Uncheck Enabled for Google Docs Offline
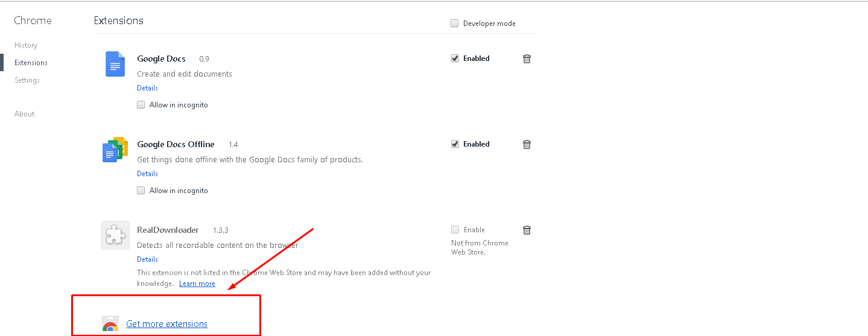Image resolution: width=868 pixels, height=336 pixels. [x=455, y=144]
